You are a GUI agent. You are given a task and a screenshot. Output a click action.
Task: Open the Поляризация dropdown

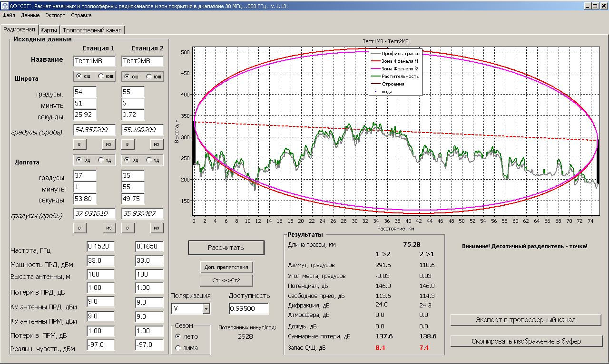tap(206, 309)
